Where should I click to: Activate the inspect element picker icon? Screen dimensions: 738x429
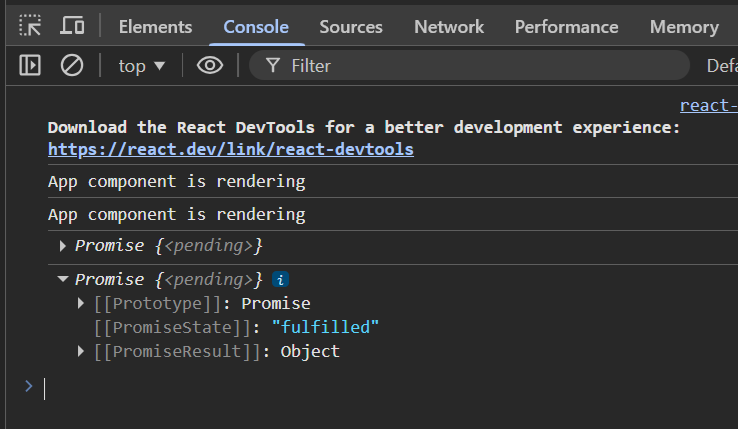pos(30,26)
